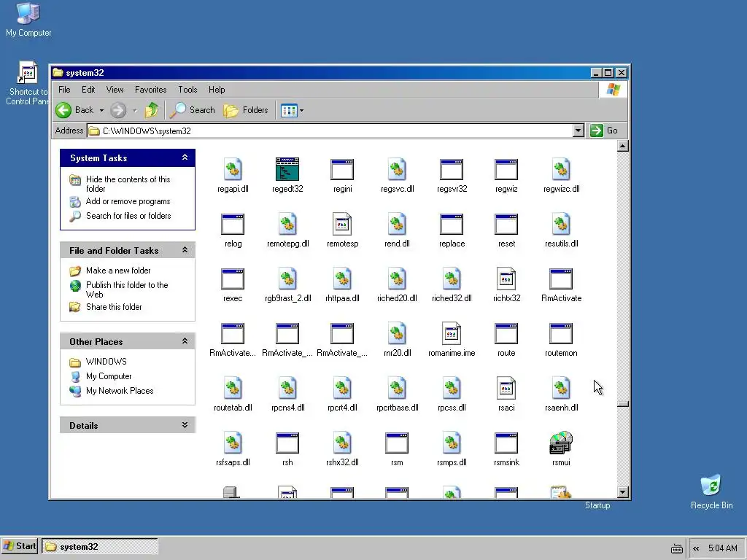Select the relog program
747x560 pixels.
coord(233,230)
